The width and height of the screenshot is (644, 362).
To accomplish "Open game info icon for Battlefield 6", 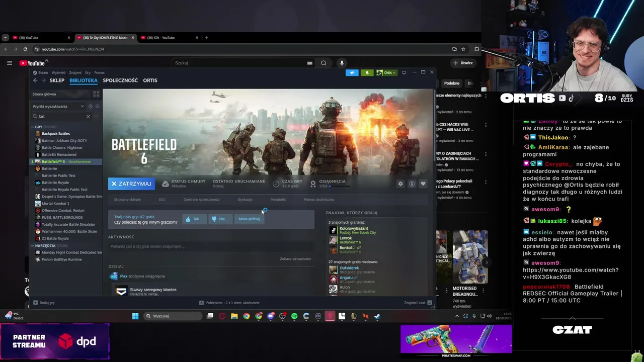I will click(x=412, y=184).
